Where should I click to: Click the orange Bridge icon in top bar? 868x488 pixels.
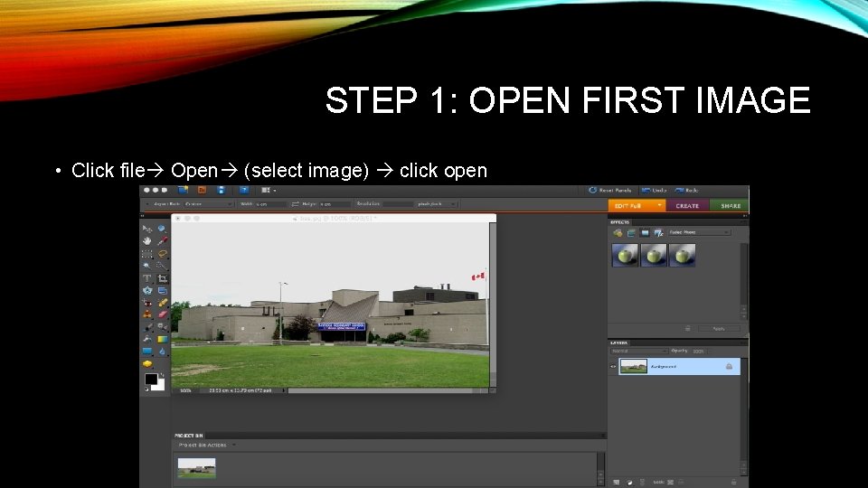click(202, 190)
